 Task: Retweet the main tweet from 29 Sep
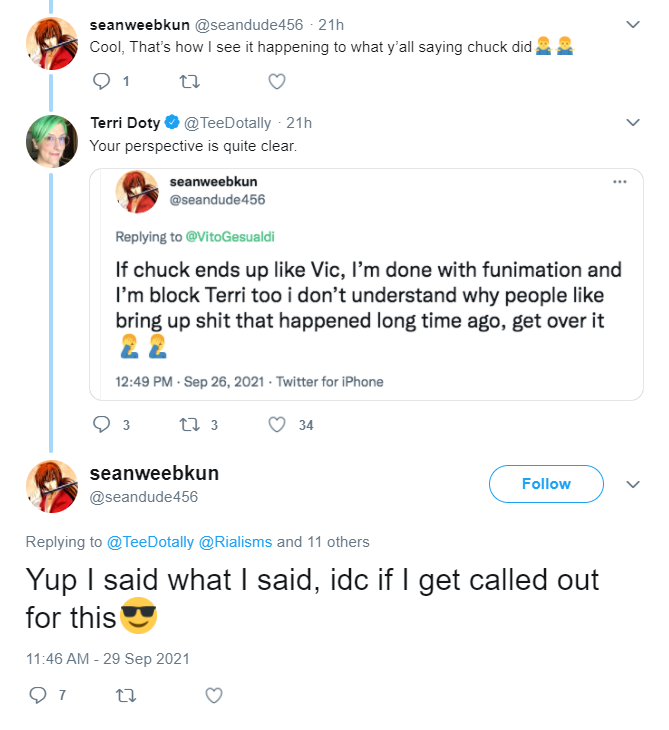[x=126, y=696]
